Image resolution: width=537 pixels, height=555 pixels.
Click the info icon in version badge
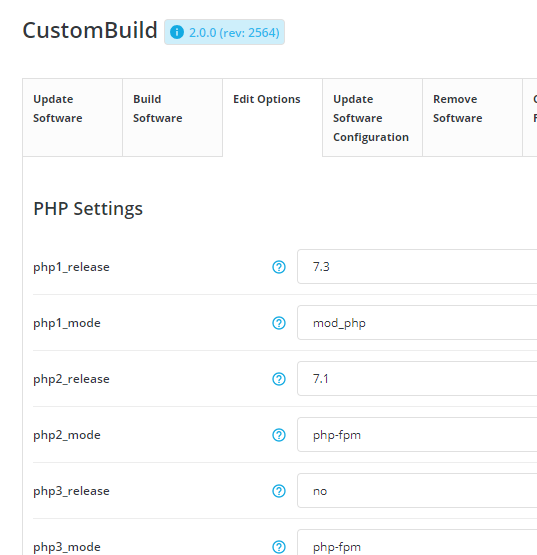(177, 32)
